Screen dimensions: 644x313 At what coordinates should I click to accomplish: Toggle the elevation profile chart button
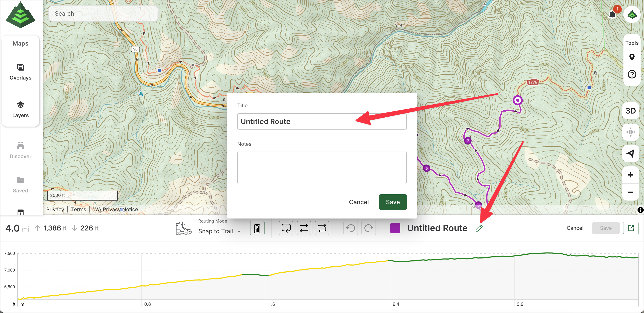257,228
